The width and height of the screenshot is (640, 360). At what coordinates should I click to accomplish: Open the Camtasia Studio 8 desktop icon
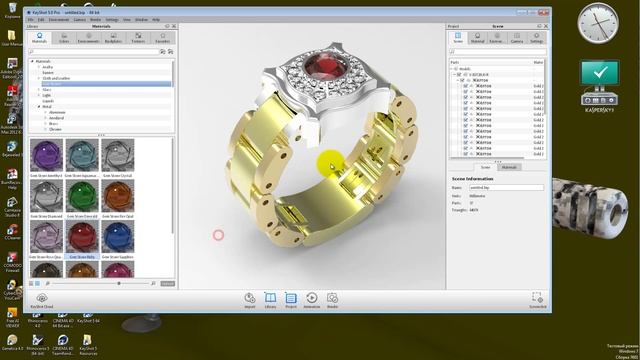point(12,205)
